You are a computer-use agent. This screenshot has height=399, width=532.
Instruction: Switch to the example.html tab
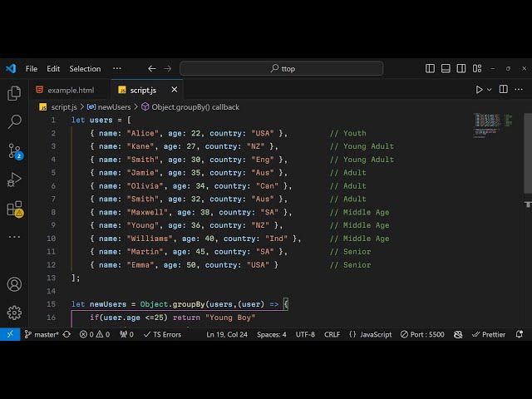[x=71, y=90]
